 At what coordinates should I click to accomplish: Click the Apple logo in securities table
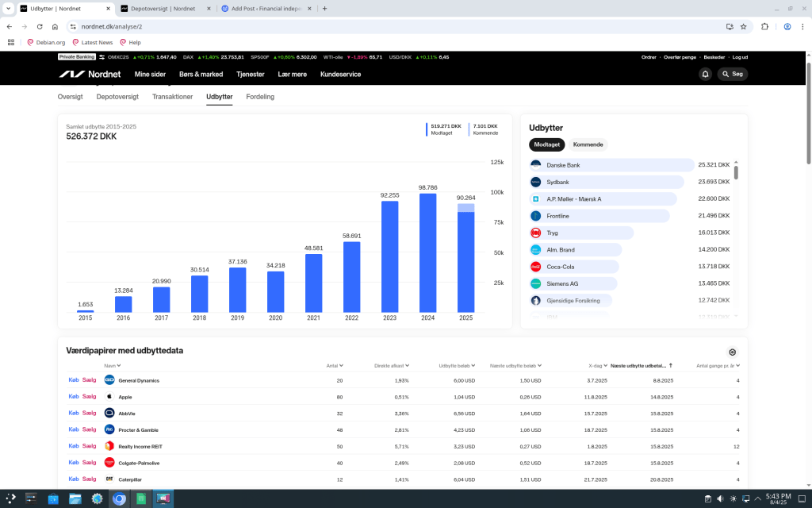[x=109, y=397]
